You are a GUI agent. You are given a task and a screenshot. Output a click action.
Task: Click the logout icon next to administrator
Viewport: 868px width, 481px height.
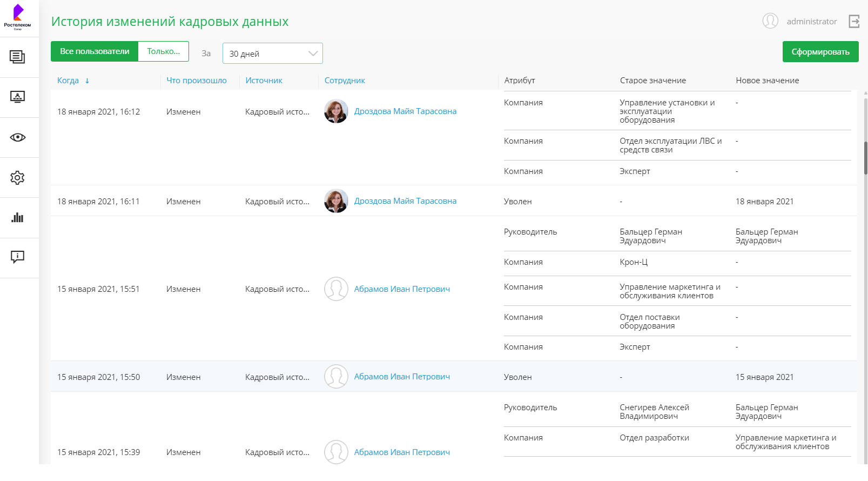click(x=854, y=22)
